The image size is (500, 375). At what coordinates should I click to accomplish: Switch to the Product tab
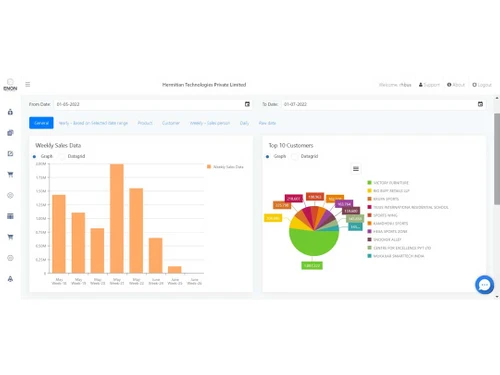[145, 123]
